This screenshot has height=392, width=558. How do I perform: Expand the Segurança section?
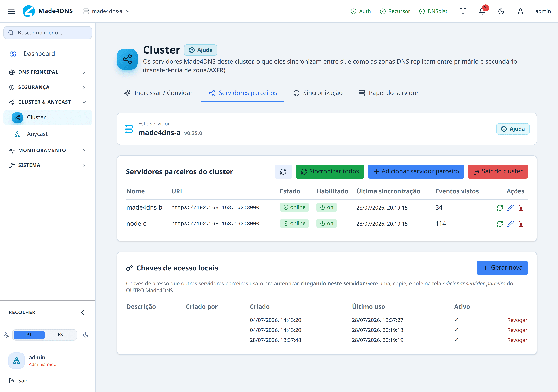click(x=48, y=87)
